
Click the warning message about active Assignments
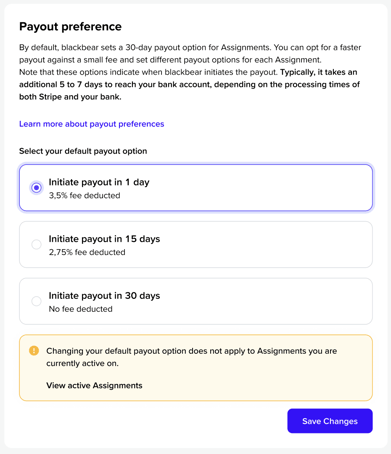click(x=192, y=357)
